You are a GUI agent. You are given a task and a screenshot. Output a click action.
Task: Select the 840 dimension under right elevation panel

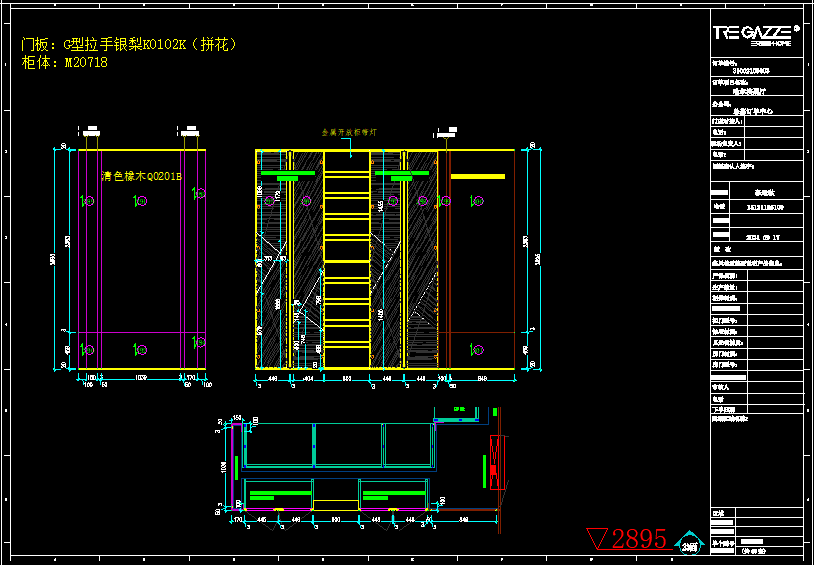(479, 380)
